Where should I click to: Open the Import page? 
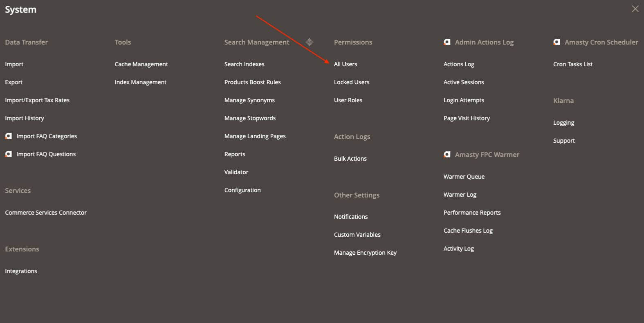coord(14,64)
